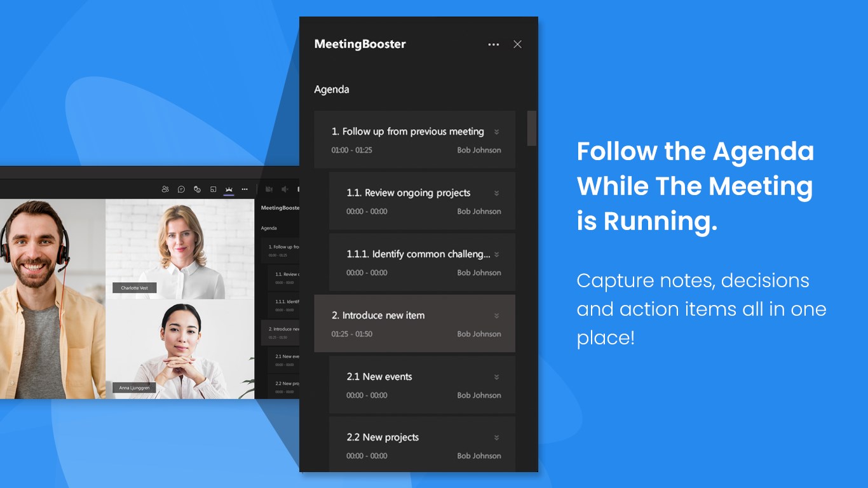Click '00:00 - 00:00' under New events
The height and width of the screenshot is (488, 868).
pos(367,395)
